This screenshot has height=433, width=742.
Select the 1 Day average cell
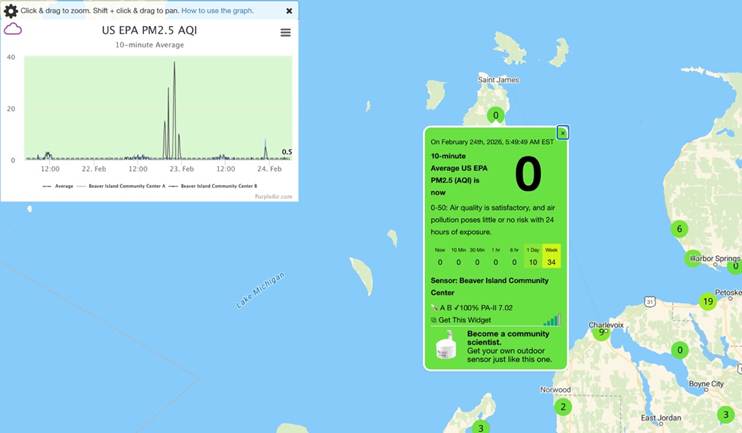(532, 256)
